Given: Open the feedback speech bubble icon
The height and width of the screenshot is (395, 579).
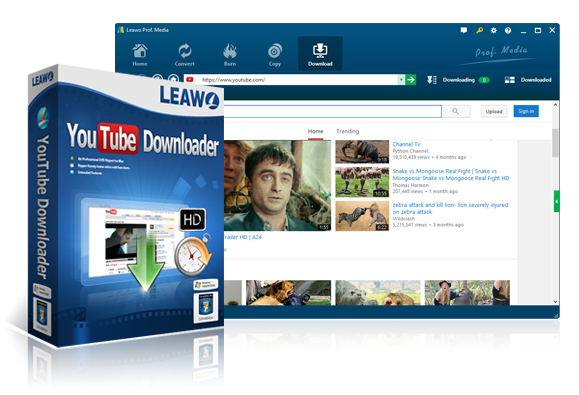Looking at the screenshot, I should click(x=464, y=30).
